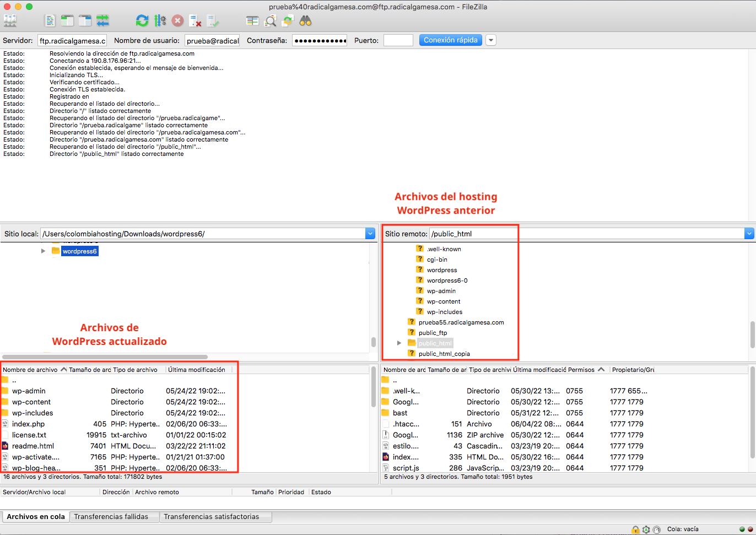756x535 pixels.
Task: Click readme.html file icon
Action: click(5, 446)
